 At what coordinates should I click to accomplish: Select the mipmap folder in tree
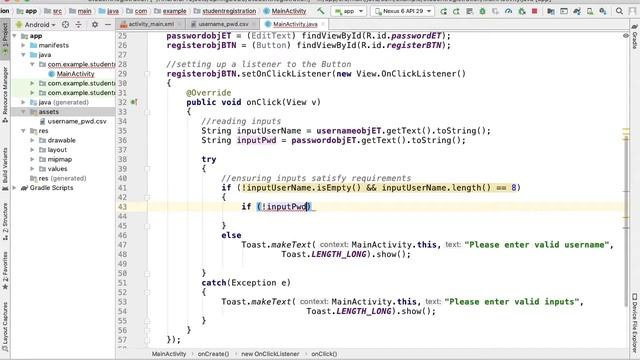point(60,160)
